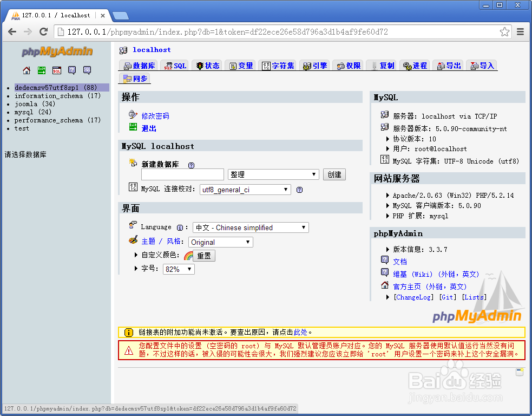
Task: Click the small window icon at bottom right
Action: (520, 372)
